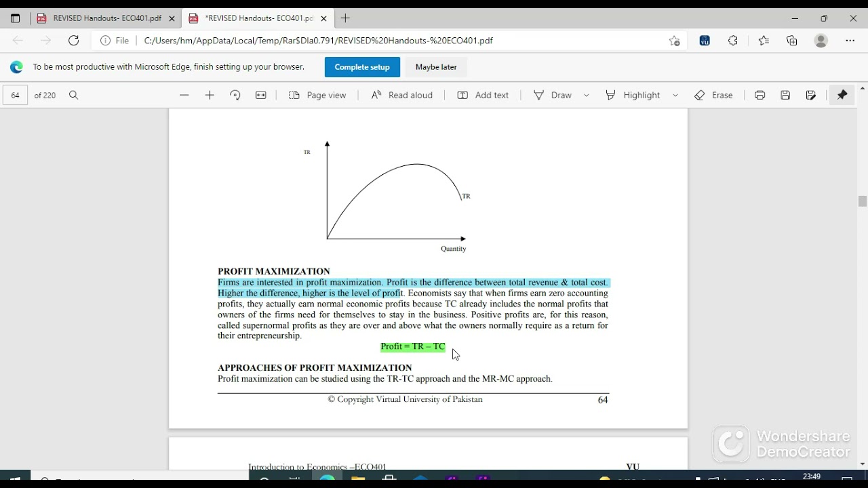Open the browser profile avatar
The height and width of the screenshot is (488, 868).
point(821,41)
